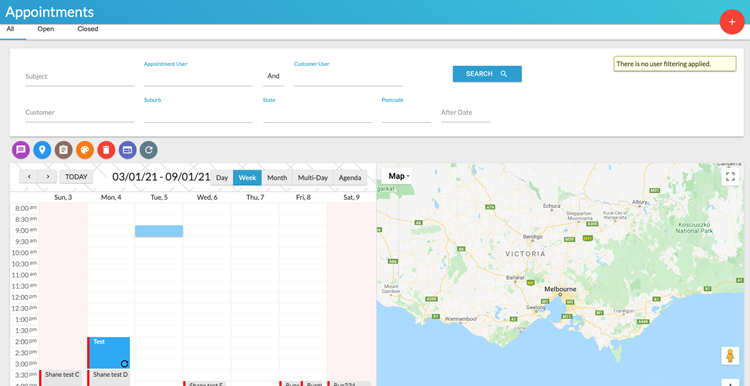Click the blue map pin icon
This screenshot has width=750, height=386.
[x=42, y=150]
